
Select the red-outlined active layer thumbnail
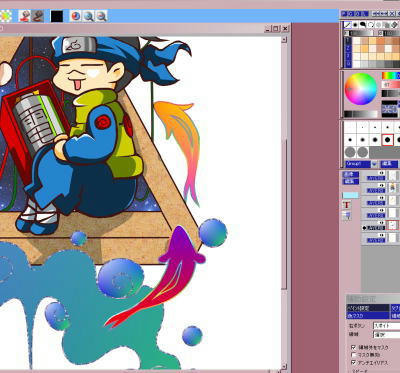pyautogui.click(x=394, y=225)
